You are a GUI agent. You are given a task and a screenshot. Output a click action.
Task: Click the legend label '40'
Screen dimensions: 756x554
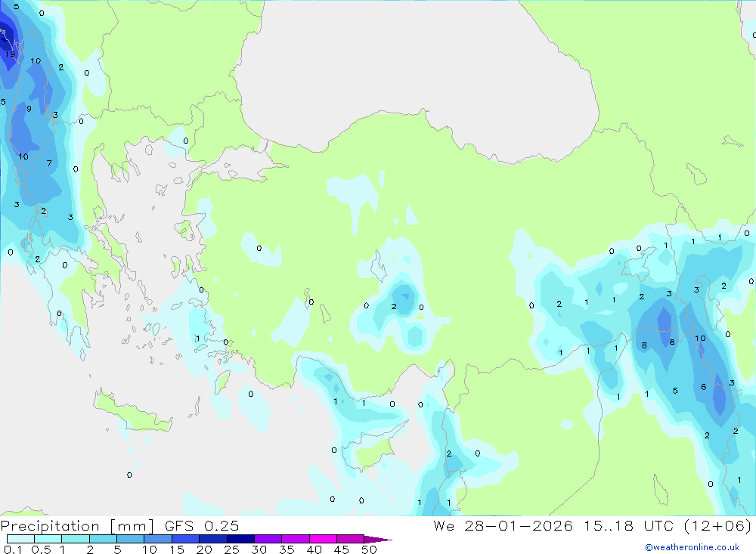coord(314,549)
